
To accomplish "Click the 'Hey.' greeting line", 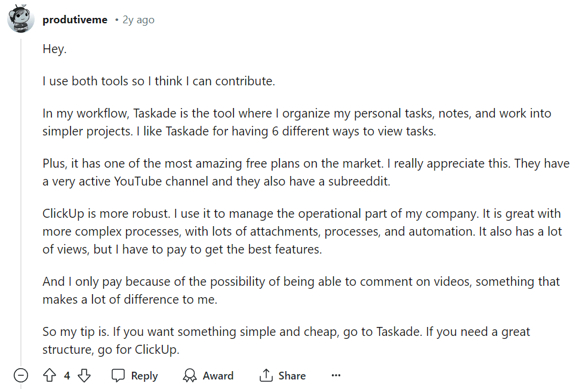I will coord(54,49).
